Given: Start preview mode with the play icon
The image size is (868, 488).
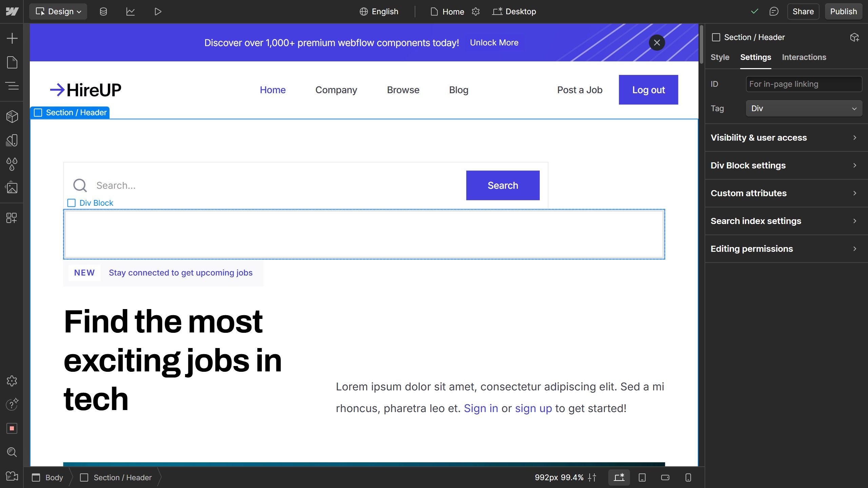Looking at the screenshot, I should pos(157,11).
